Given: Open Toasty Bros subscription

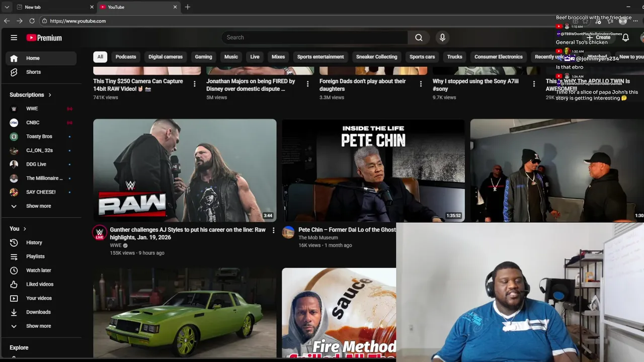Looking at the screenshot, I should 41,137.
